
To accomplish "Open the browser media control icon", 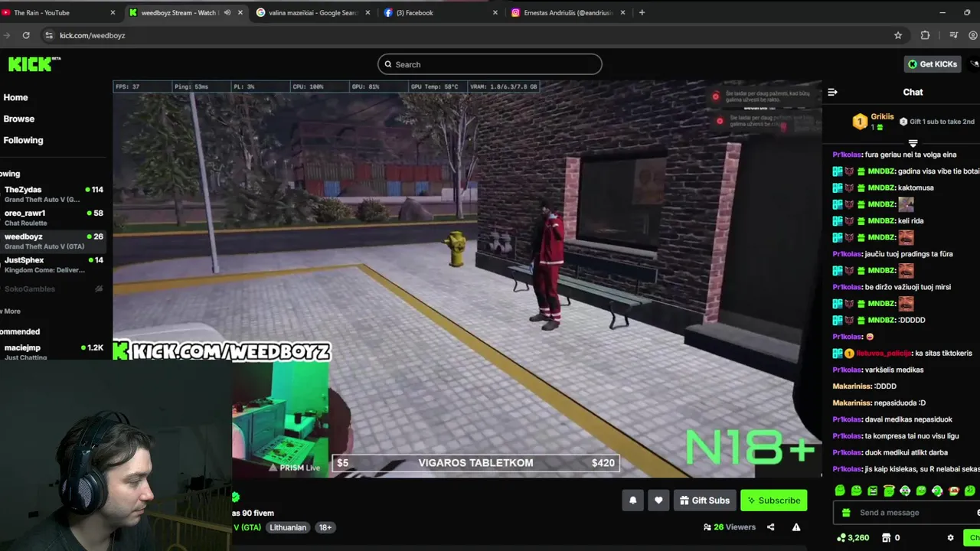I will 953,35.
